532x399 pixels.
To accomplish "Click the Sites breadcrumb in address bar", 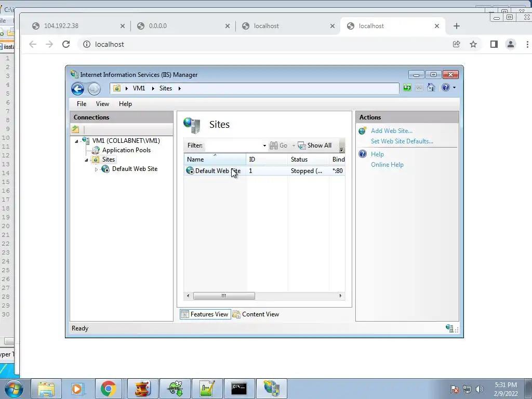I will (166, 88).
